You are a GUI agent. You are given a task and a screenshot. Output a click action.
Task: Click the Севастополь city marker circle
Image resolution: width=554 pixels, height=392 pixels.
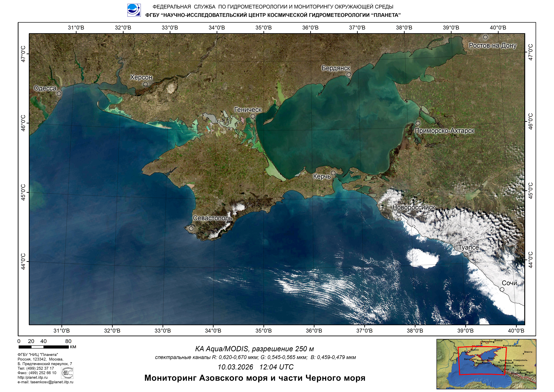[191, 228]
